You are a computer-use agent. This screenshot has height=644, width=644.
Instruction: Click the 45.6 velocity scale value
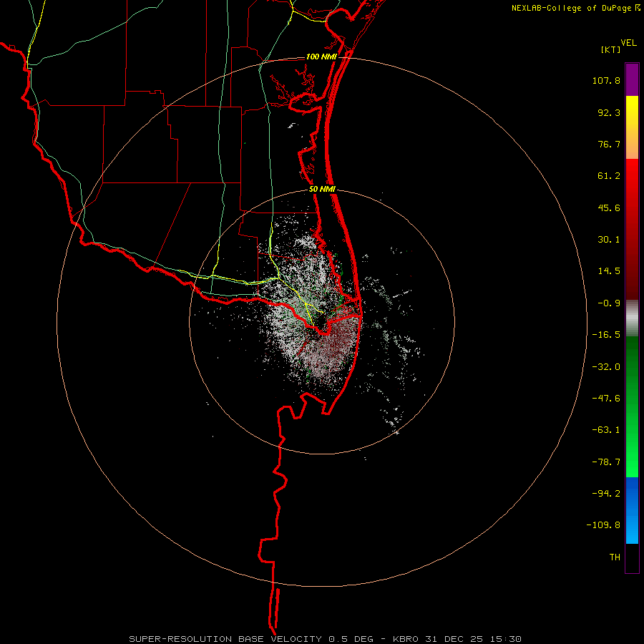click(609, 208)
